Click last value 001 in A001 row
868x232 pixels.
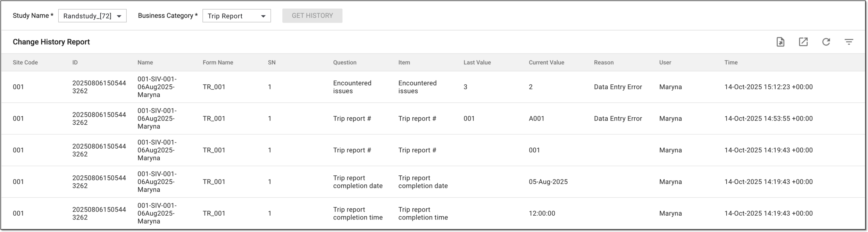click(x=469, y=118)
